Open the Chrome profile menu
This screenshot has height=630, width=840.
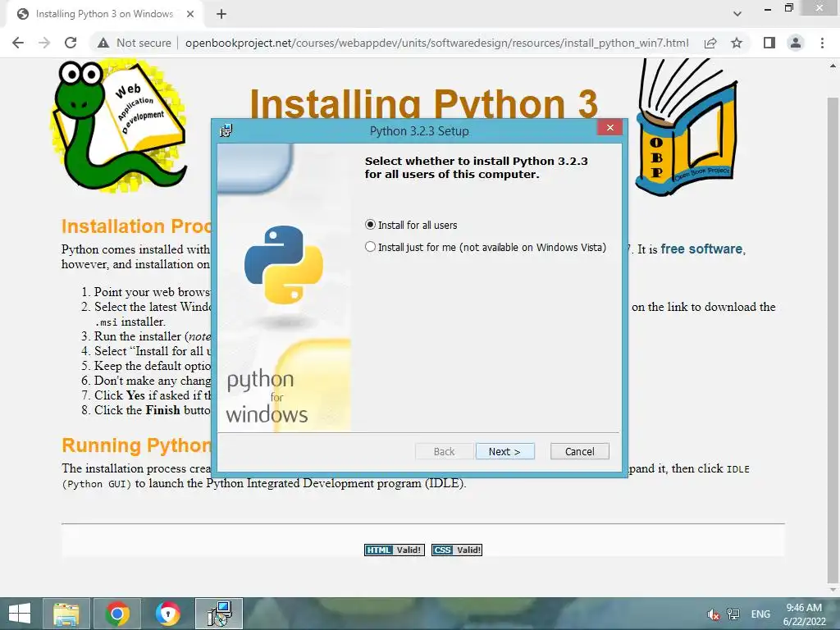click(796, 43)
